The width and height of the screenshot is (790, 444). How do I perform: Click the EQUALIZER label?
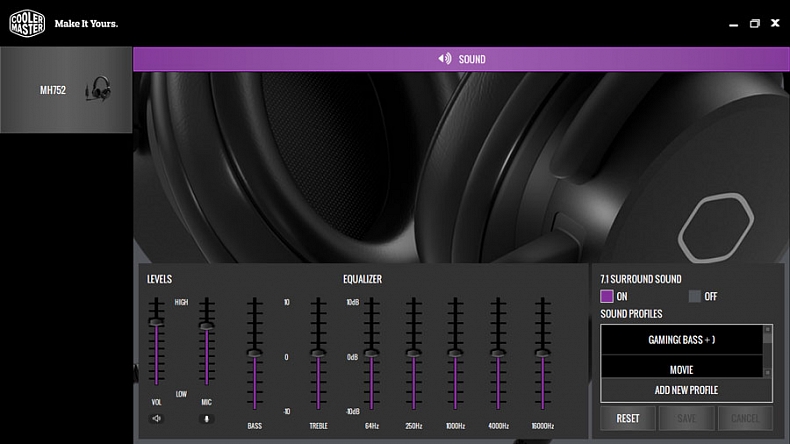(362, 279)
